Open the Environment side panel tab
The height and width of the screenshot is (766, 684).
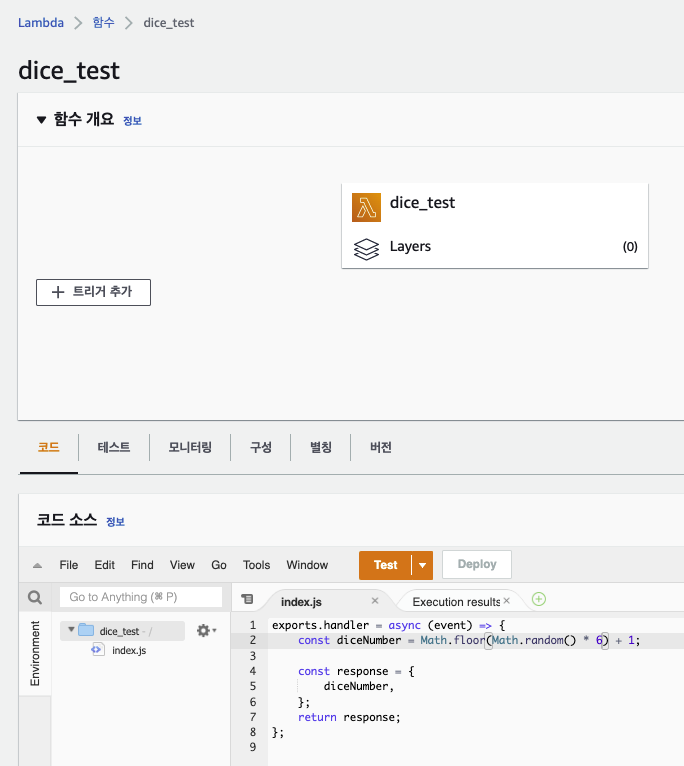click(x=35, y=653)
